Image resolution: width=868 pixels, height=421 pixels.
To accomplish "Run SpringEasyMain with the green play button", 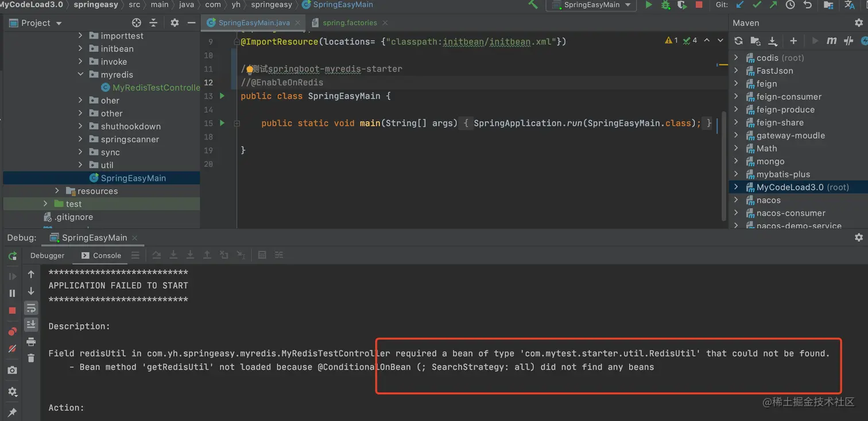I will [649, 5].
